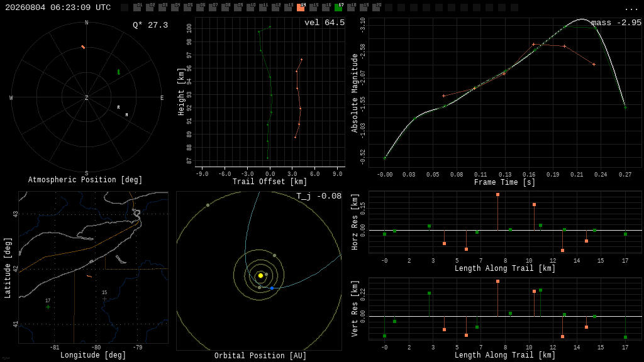Click the orange meteor streak in sky plot
Image resolution: width=644 pixels, height=362 pixels.
[83, 47]
